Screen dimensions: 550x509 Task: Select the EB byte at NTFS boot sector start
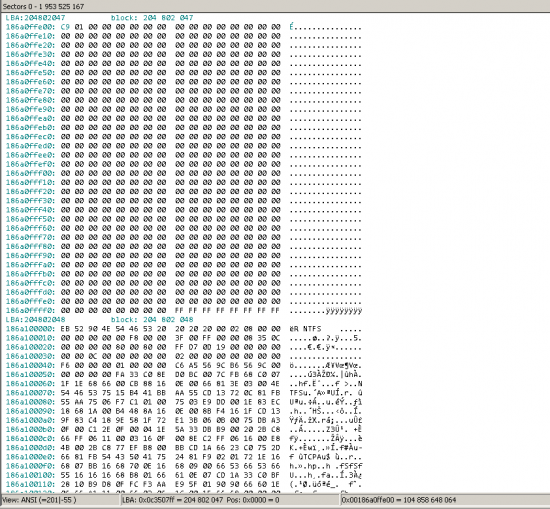click(65, 329)
